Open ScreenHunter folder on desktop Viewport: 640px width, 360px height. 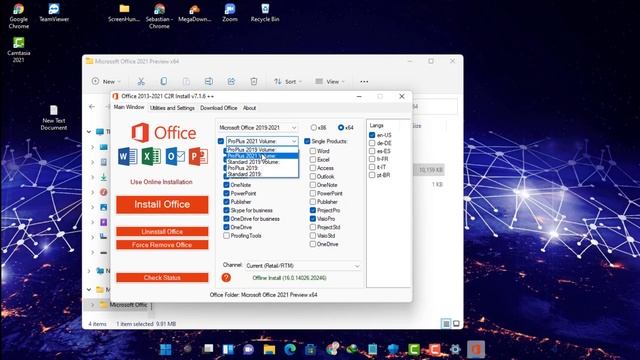(x=124, y=12)
